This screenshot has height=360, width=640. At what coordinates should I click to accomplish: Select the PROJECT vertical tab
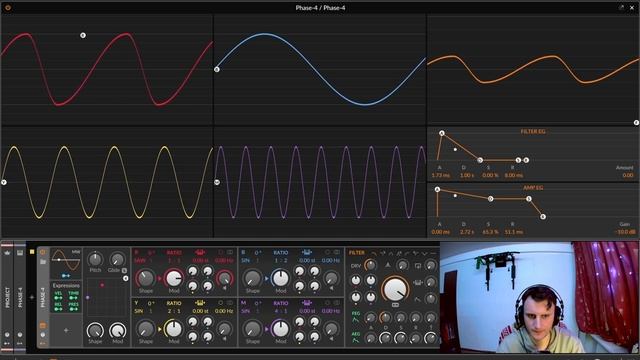click(x=7, y=297)
